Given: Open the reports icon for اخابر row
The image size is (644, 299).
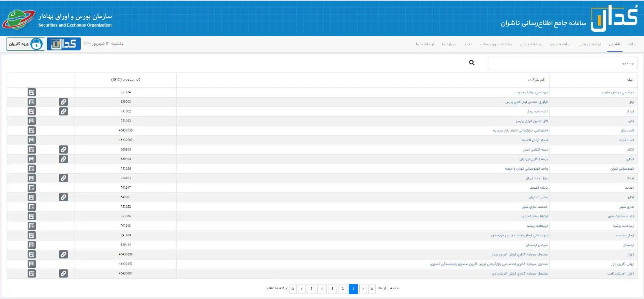Looking at the screenshot, I should pos(32,197).
